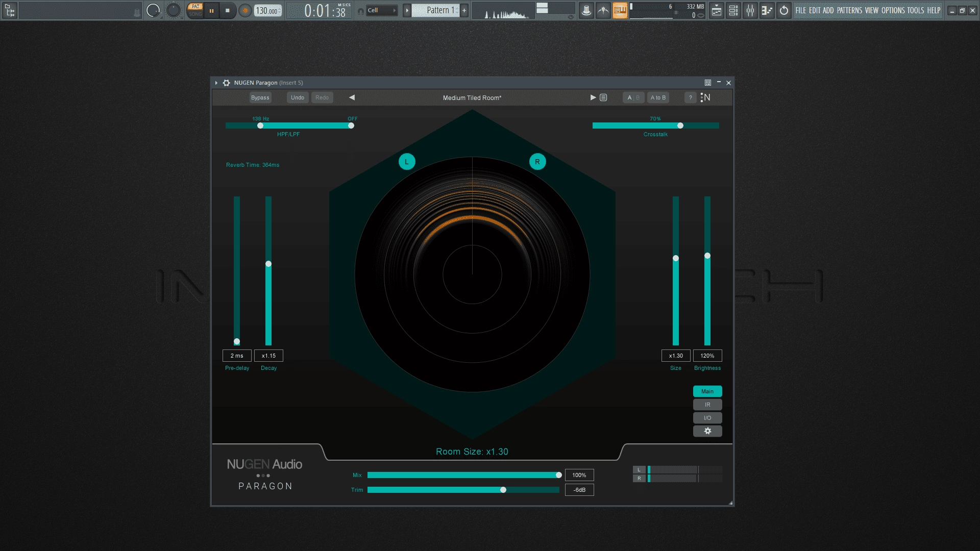
Task: Open the channel rack icon
Action: click(733, 10)
